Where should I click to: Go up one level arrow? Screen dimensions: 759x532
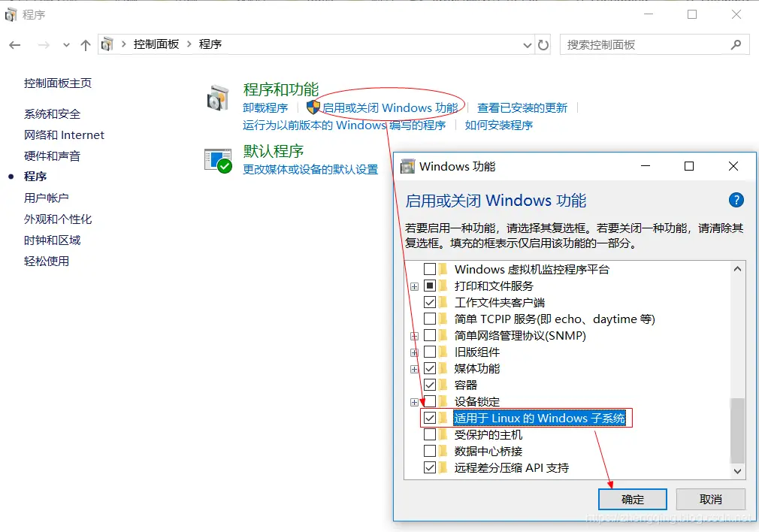[x=86, y=45]
